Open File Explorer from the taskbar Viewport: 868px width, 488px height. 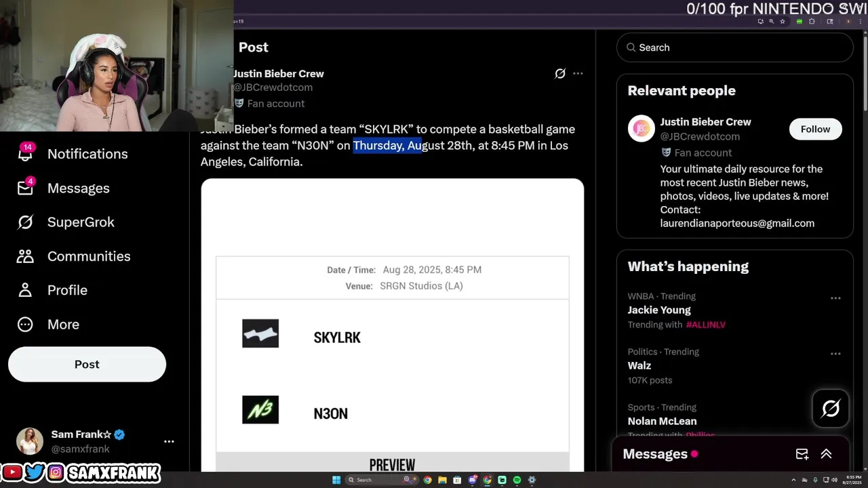[x=442, y=480]
